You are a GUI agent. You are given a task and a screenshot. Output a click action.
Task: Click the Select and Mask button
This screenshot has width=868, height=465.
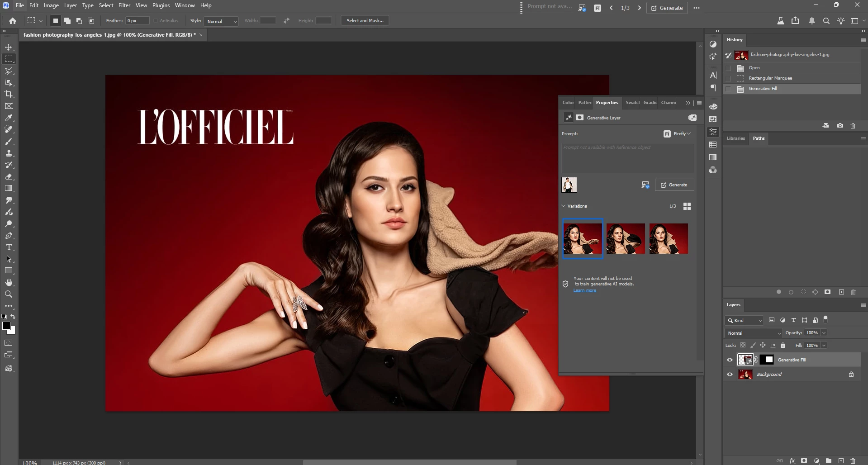point(365,21)
